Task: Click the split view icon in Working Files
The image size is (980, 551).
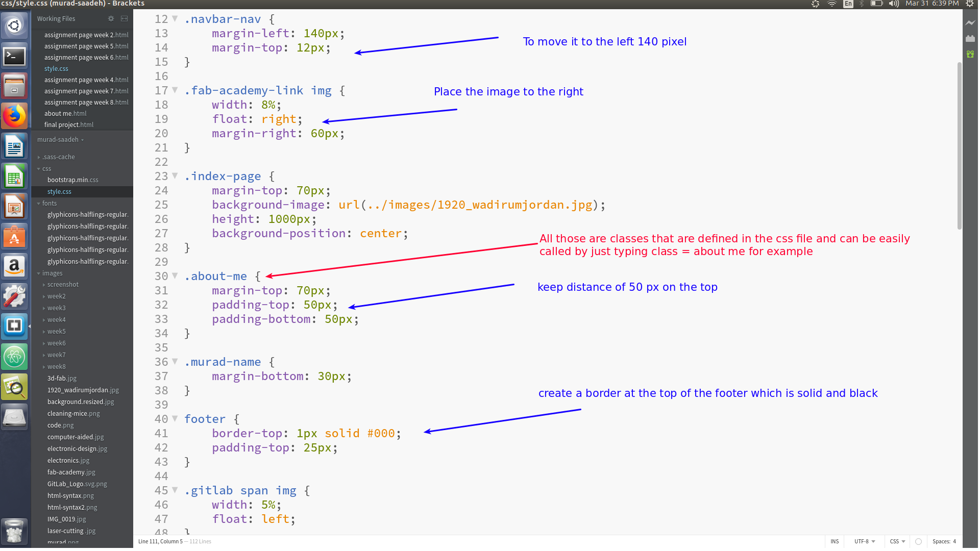Action: click(x=124, y=18)
